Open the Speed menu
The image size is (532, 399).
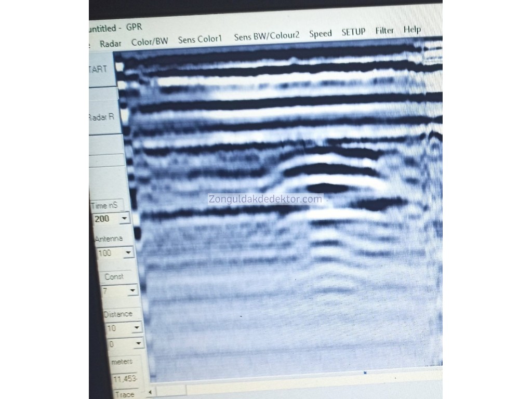[320, 34]
